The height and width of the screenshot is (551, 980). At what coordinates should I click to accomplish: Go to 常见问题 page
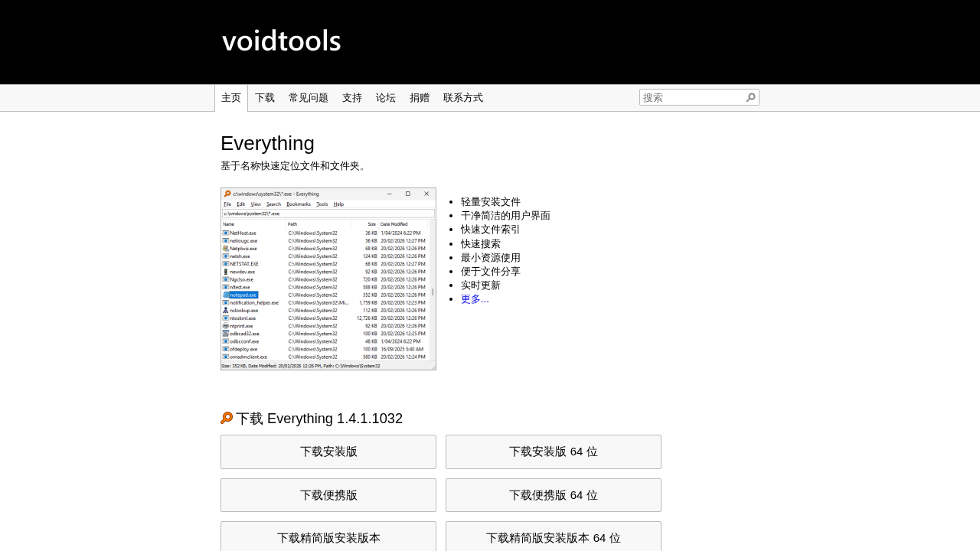309,98
